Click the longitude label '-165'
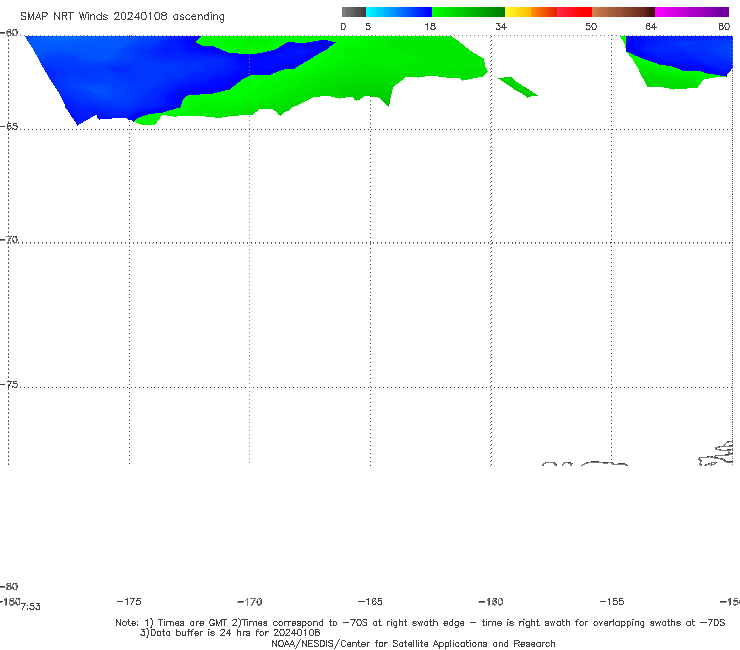740x650 pixels. tap(370, 601)
